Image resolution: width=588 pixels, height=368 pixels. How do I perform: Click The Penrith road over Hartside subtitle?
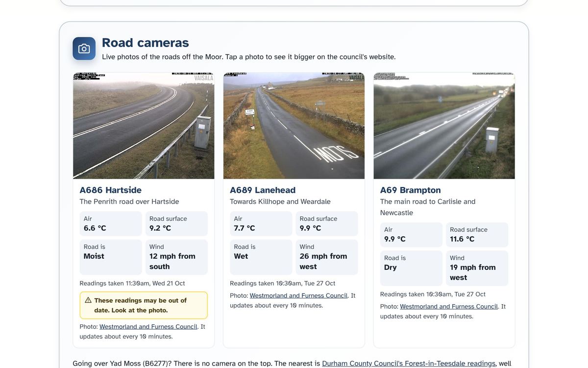pyautogui.click(x=129, y=202)
